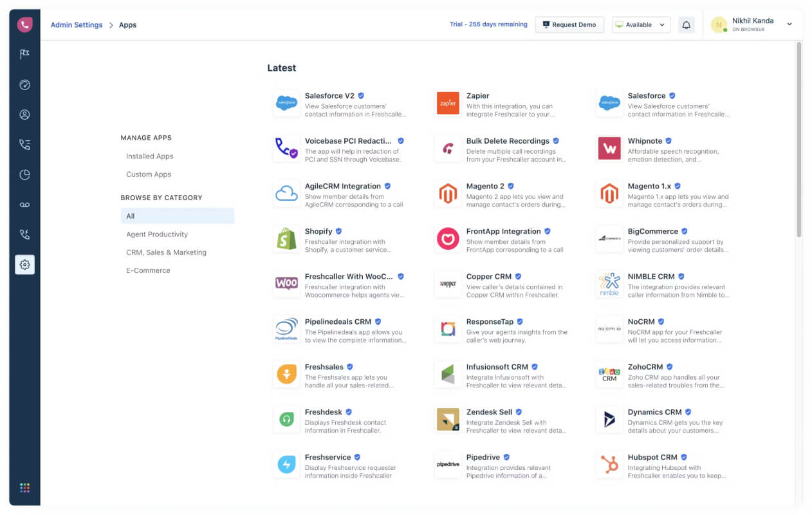Click the ZohoCRM logo
Viewport: 812px width, 515px height.
pos(609,374)
